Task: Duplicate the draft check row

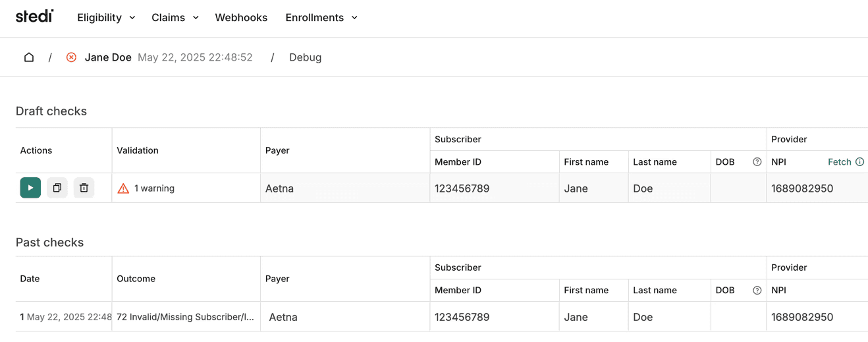Action: tap(57, 188)
